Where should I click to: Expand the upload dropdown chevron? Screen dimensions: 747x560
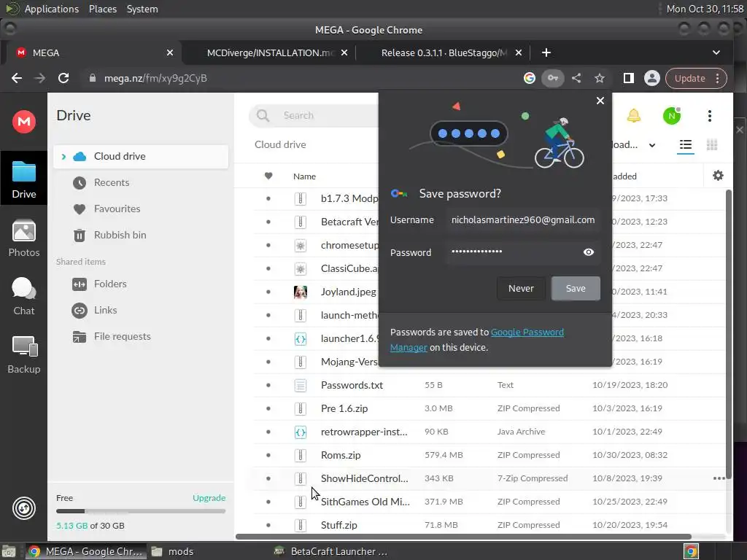click(652, 145)
